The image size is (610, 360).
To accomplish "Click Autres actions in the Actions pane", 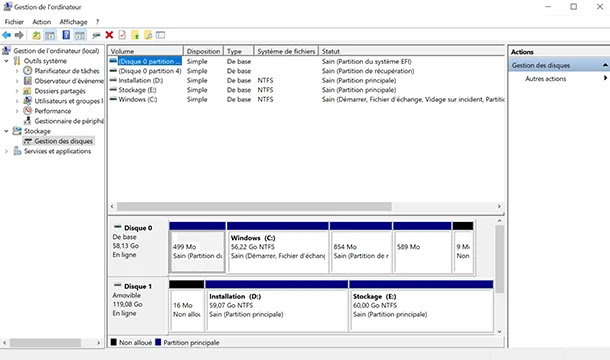I will [x=545, y=79].
